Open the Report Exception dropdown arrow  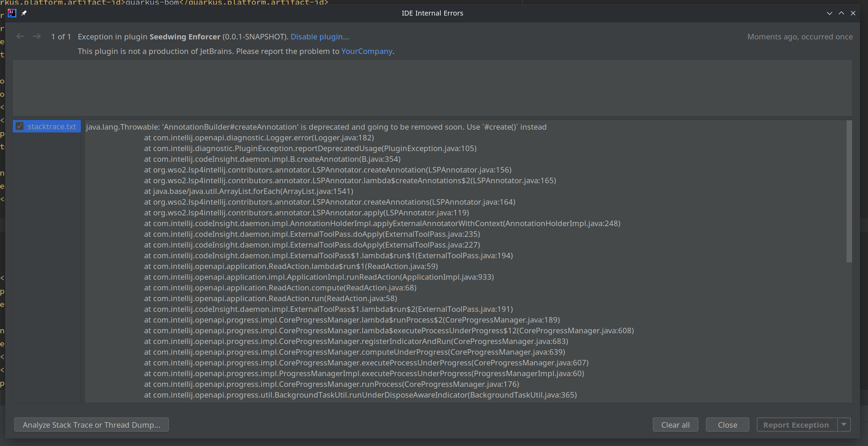844,425
